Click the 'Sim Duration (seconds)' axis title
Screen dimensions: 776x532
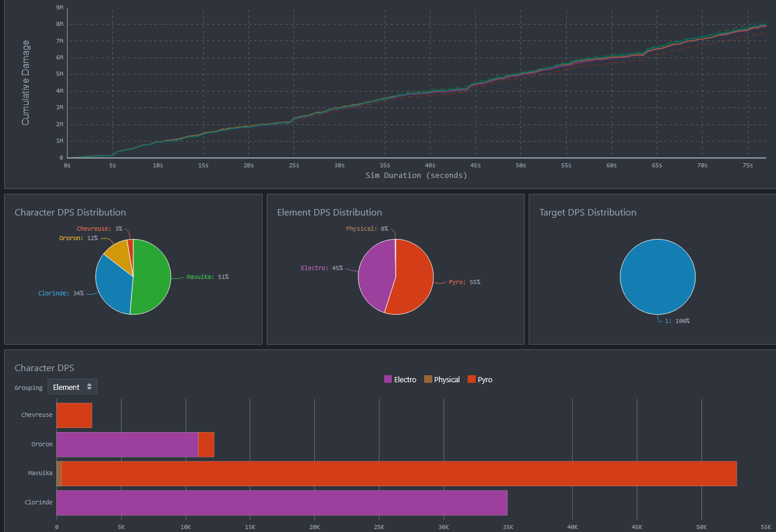(x=416, y=175)
